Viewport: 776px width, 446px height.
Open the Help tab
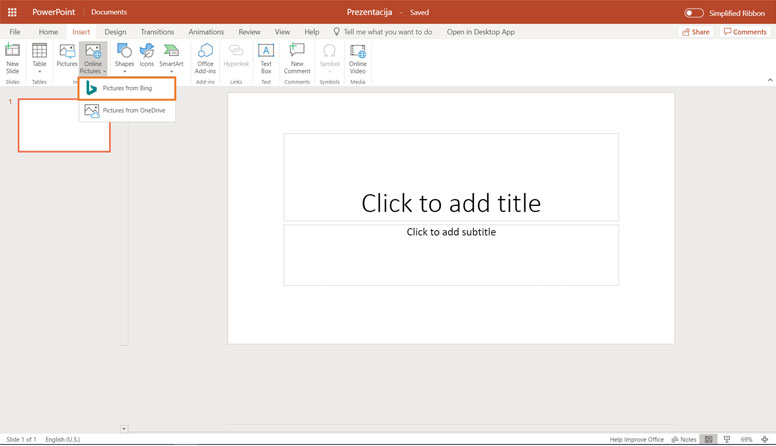(311, 32)
